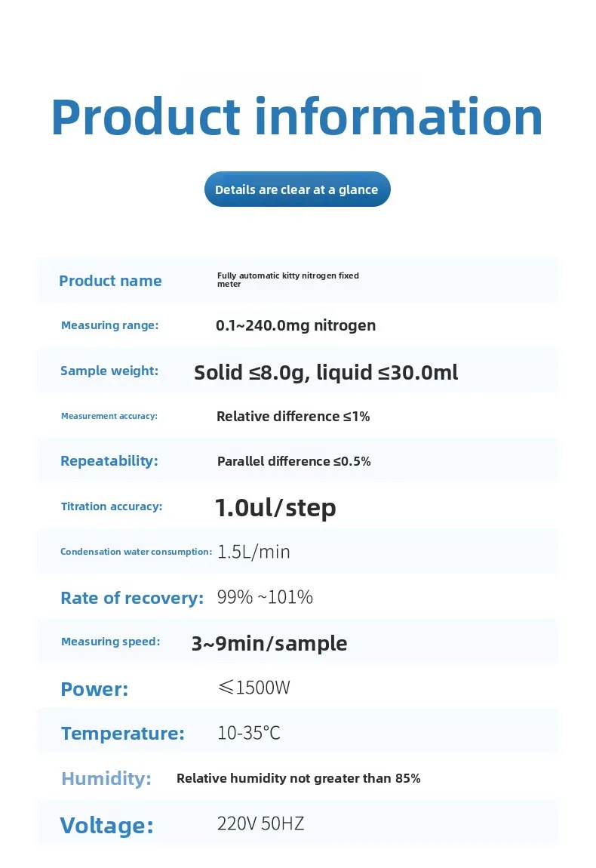
Task: Click the '0.1~240.0mg nitrogen' value
Action: point(296,325)
